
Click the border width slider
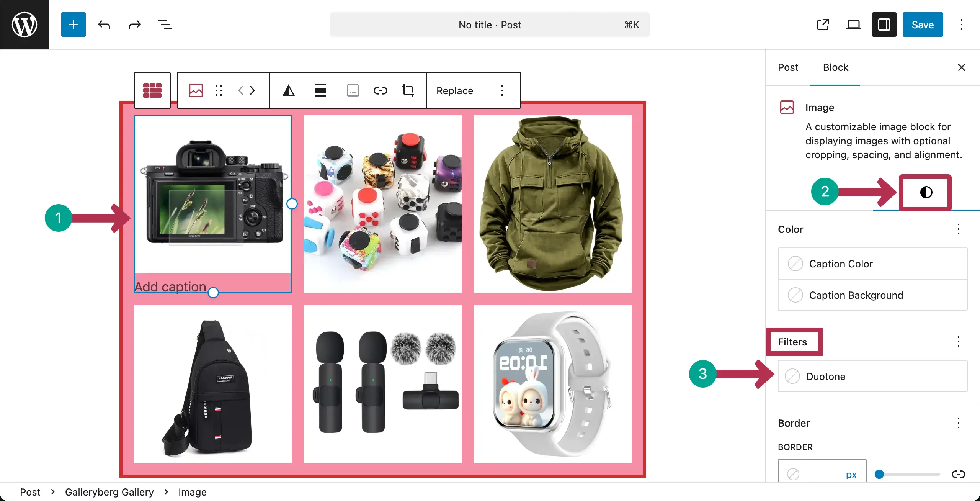click(x=908, y=474)
